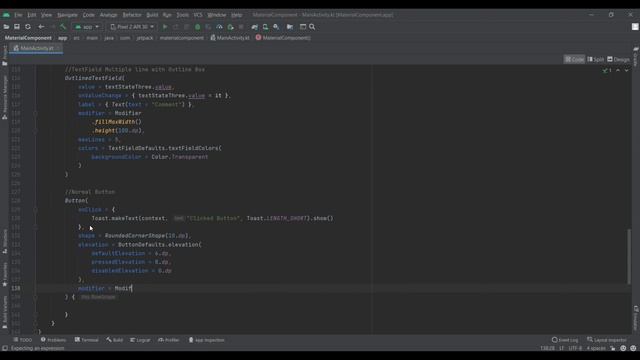The width and height of the screenshot is (640, 360).
Task: Click the line:column position indicator
Action: [x=547, y=348]
